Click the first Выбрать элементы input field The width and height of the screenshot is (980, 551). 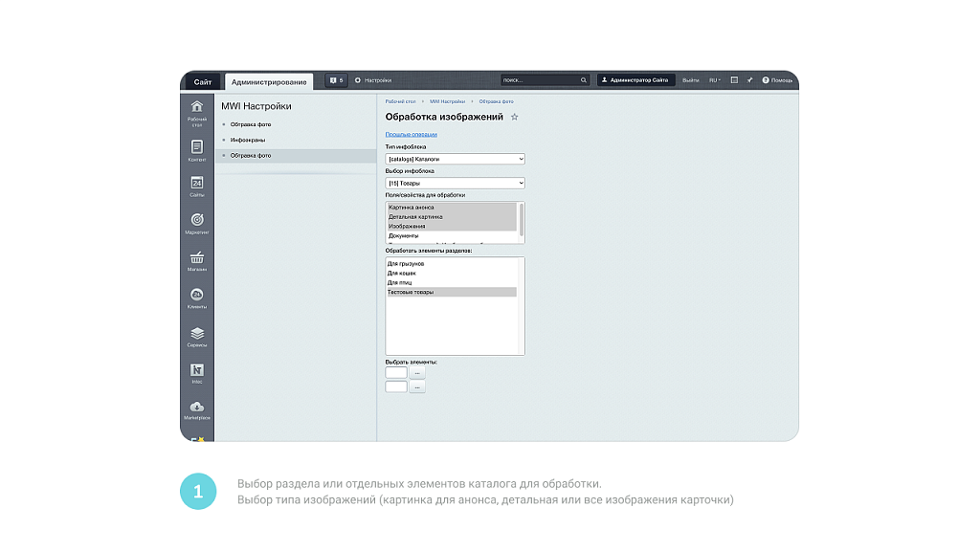pos(396,372)
